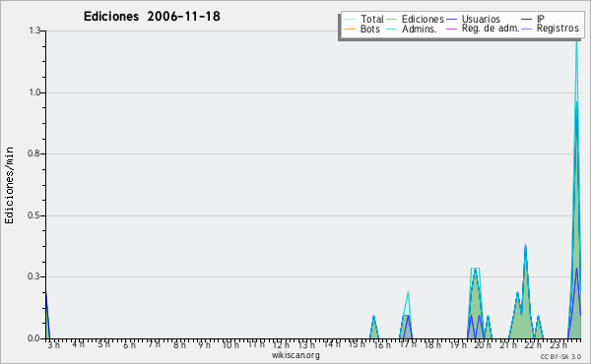Click the Total legend color line
This screenshot has width=591, height=364.
(350, 20)
